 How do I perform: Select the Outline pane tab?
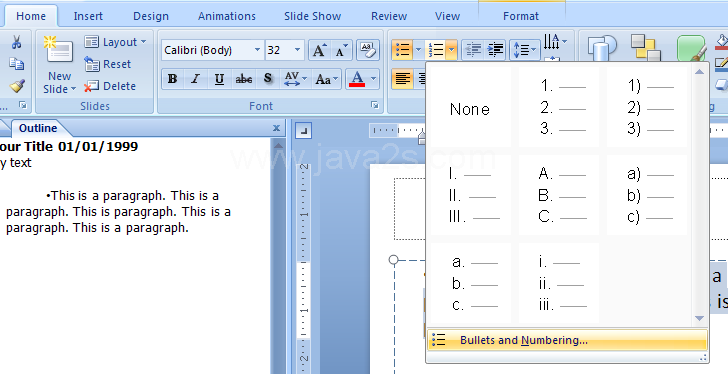[38, 128]
